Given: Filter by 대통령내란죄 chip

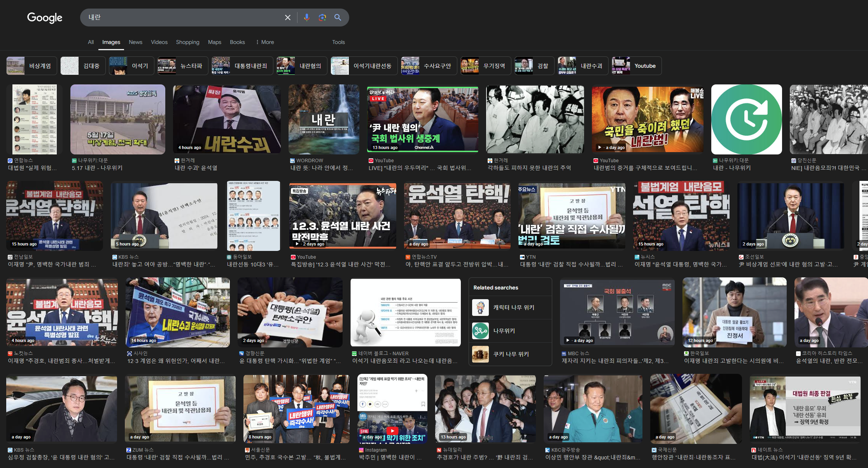Looking at the screenshot, I should coord(242,66).
